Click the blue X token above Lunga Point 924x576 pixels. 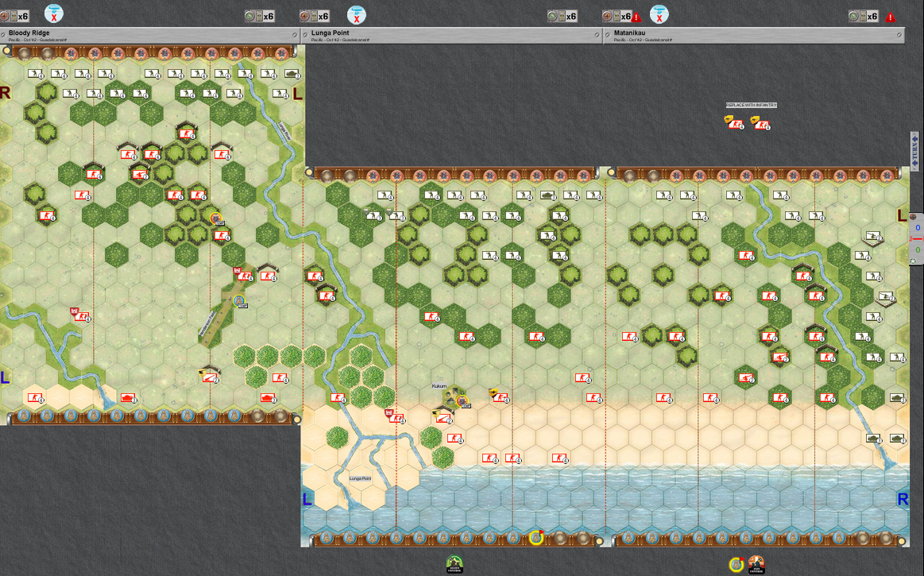pyautogui.click(x=357, y=14)
